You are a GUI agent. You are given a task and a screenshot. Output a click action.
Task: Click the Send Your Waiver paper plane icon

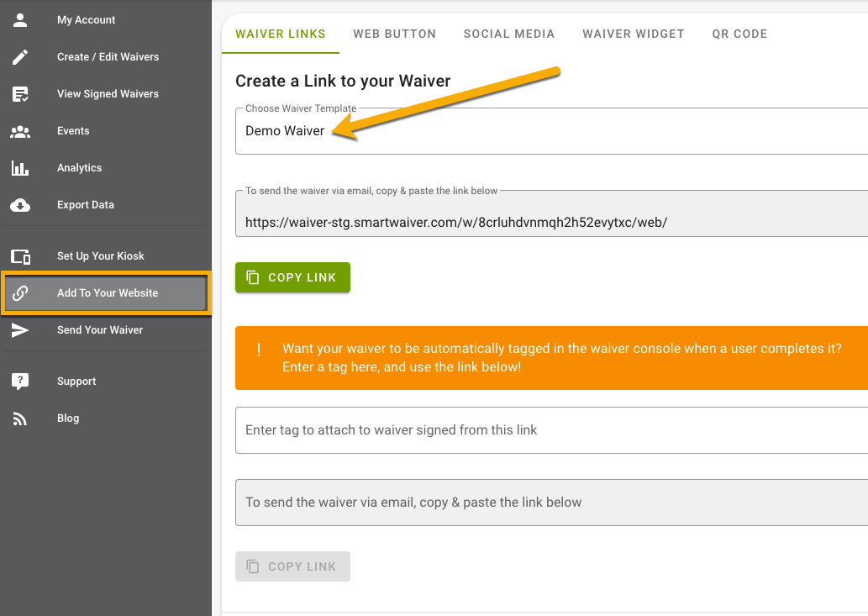click(20, 330)
